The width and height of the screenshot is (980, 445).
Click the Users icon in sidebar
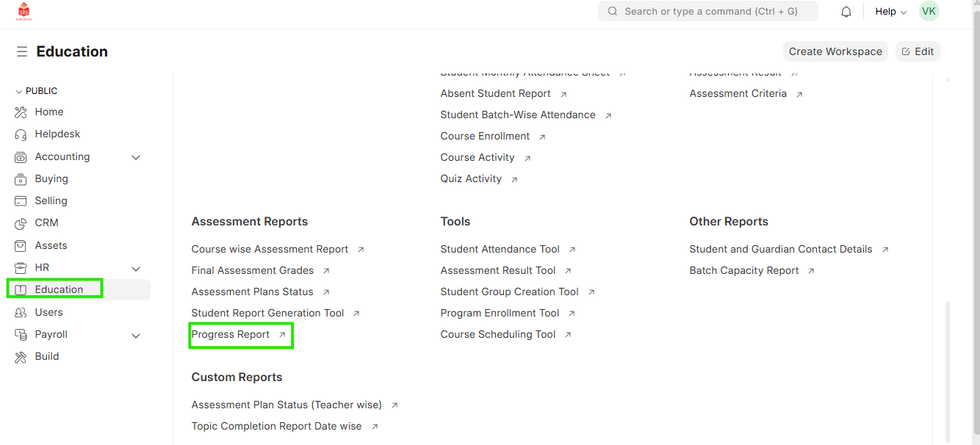click(21, 313)
